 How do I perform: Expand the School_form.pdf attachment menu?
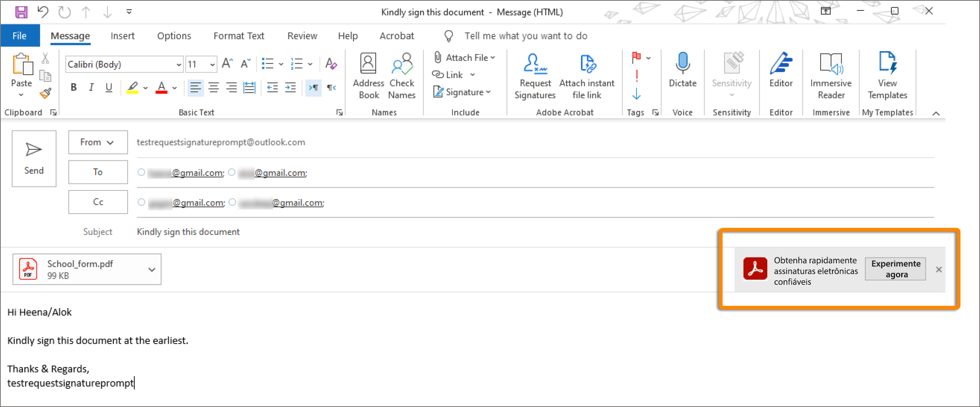click(152, 269)
